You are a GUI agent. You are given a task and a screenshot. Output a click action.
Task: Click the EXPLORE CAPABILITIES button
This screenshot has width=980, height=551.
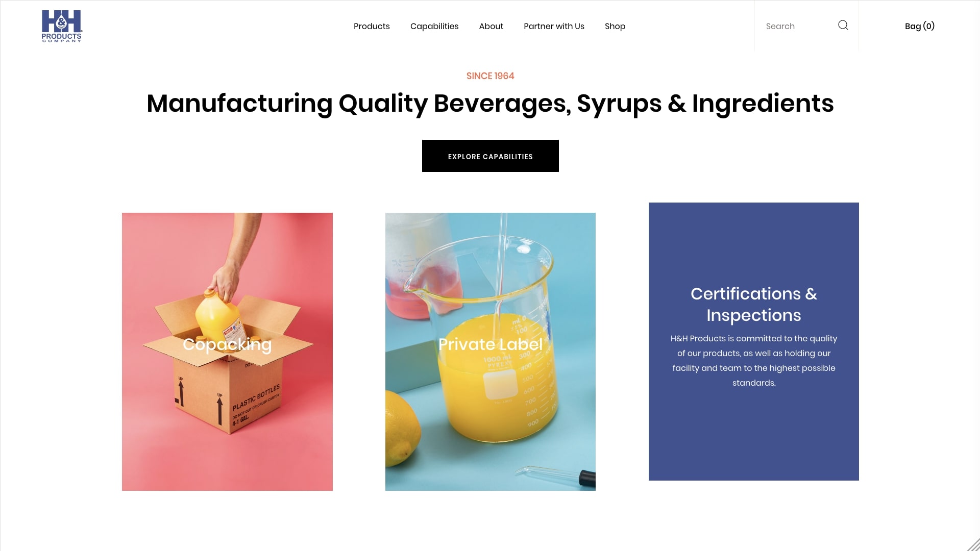click(x=490, y=156)
